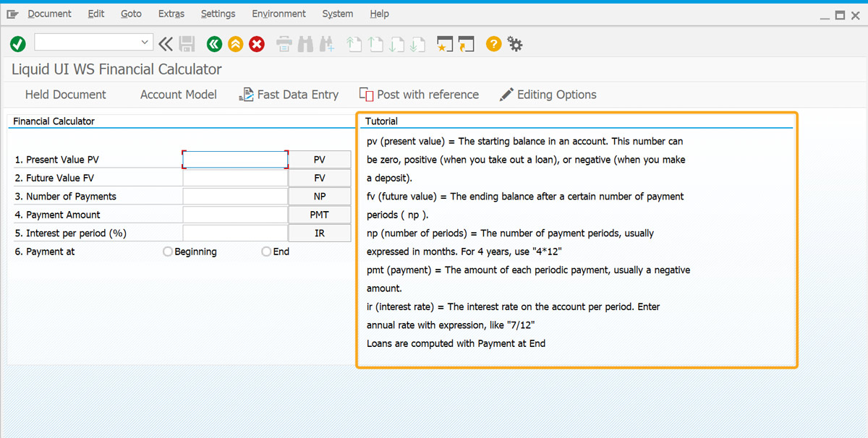868x438 pixels.
Task: Click the Last Page icon
Action: [x=417, y=44]
